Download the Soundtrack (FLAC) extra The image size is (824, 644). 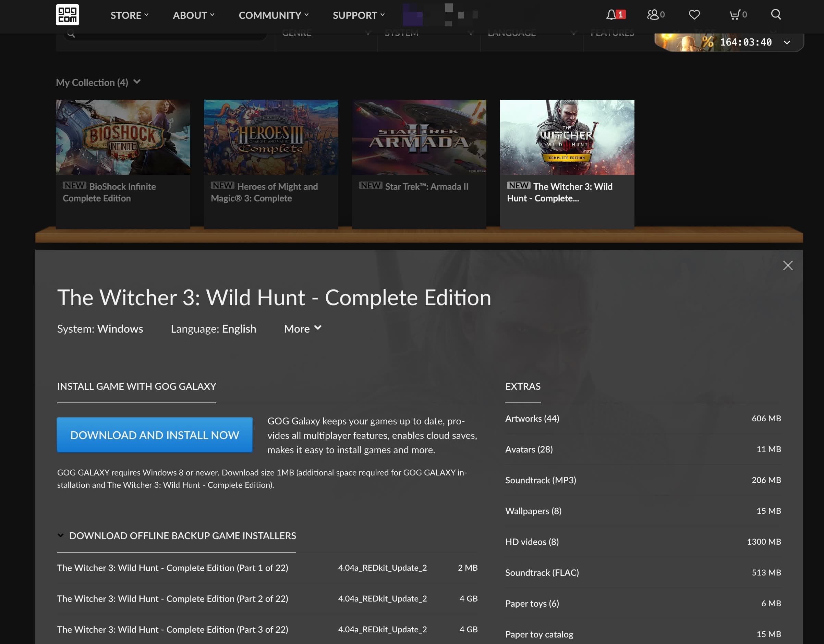pyautogui.click(x=542, y=572)
